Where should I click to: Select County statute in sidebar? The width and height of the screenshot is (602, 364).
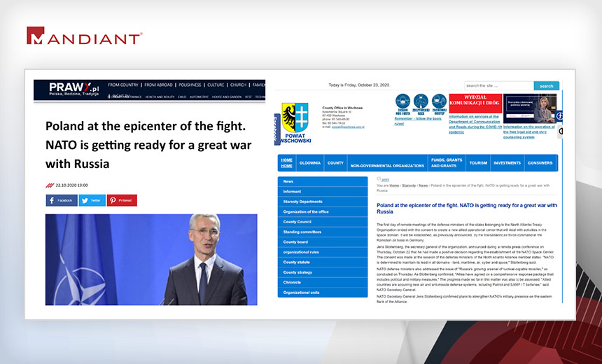[x=323, y=262]
